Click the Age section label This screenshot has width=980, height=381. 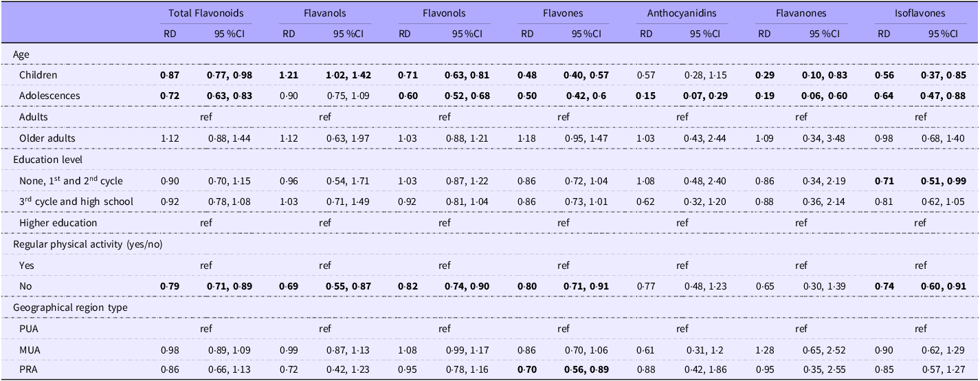pos(21,53)
